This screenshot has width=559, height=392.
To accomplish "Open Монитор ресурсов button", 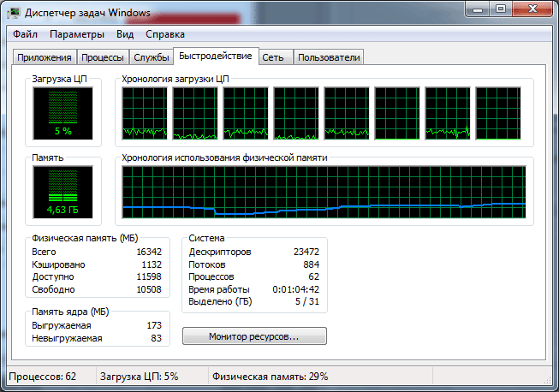I will coord(254,336).
